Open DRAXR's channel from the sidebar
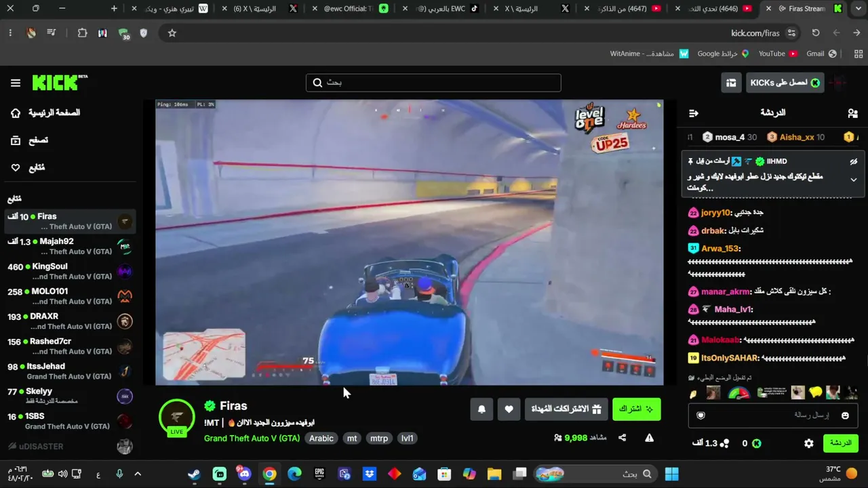This screenshot has width=868, height=488. point(70,321)
